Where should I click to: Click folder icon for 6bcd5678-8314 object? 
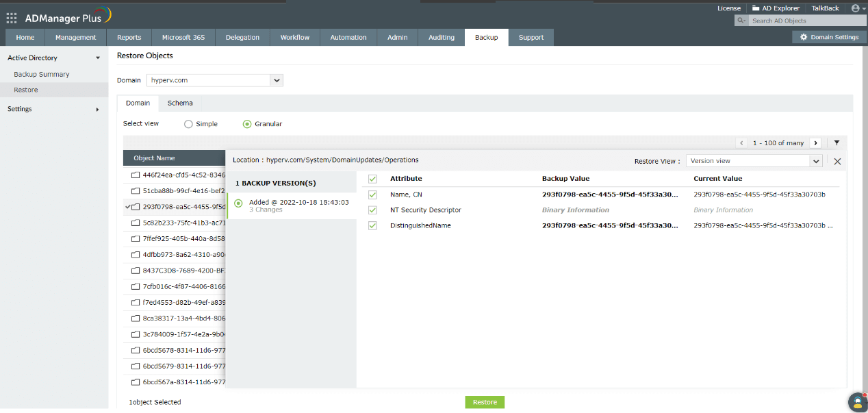(136, 350)
